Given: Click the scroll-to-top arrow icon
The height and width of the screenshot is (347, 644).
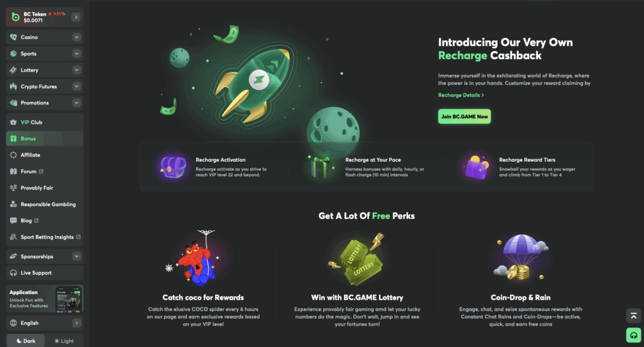Looking at the screenshot, I should (633, 316).
